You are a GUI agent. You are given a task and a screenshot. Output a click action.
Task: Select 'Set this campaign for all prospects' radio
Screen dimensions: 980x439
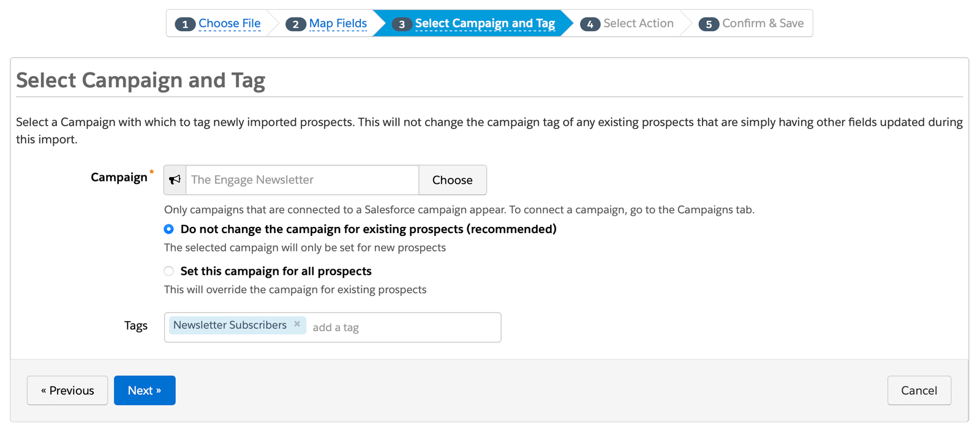point(169,271)
